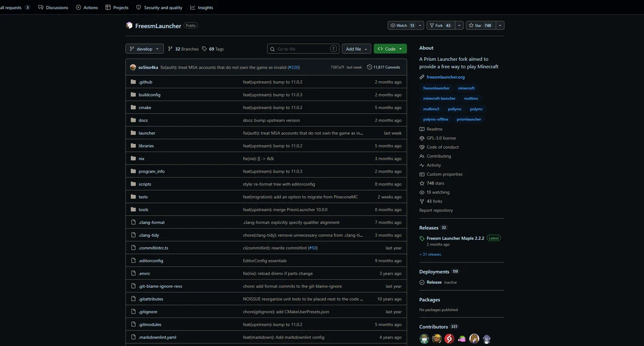
Task: Click folder icon next to tests
Action: pos(133,197)
